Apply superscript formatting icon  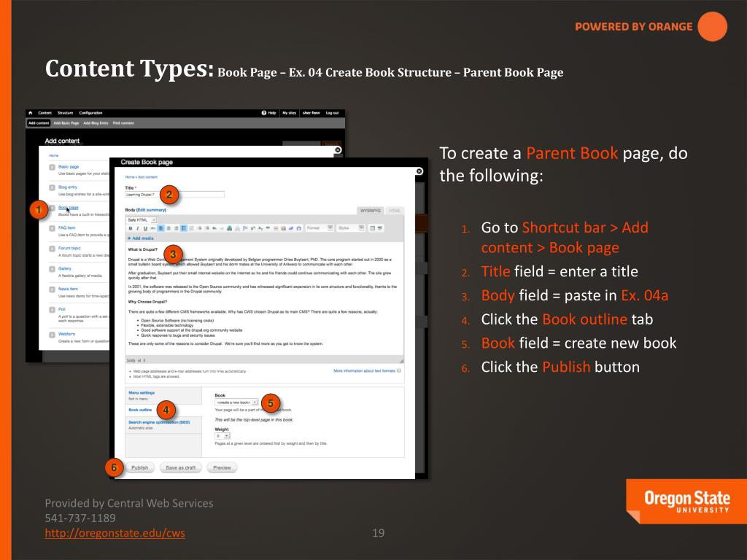[x=253, y=228]
